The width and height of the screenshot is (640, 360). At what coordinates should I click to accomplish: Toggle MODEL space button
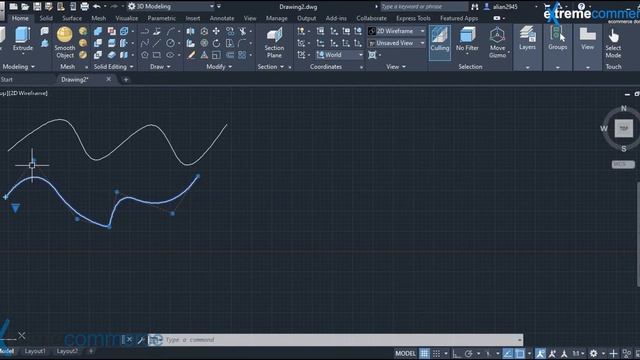click(x=405, y=353)
